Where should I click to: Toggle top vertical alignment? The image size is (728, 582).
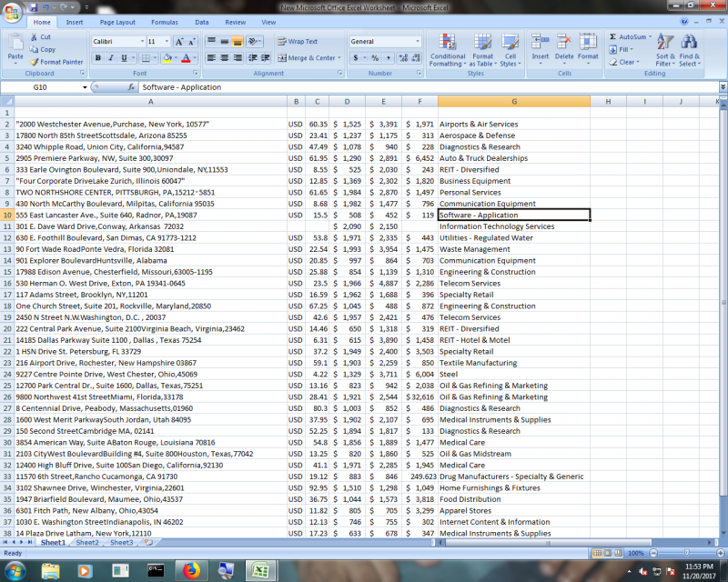point(211,41)
